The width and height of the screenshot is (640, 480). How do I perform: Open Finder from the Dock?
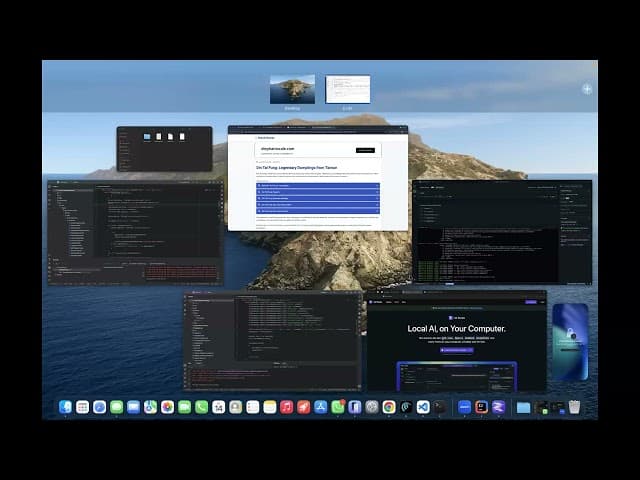66,407
